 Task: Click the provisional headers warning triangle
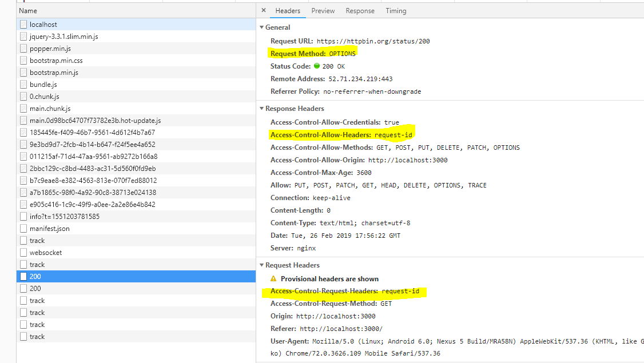click(273, 278)
